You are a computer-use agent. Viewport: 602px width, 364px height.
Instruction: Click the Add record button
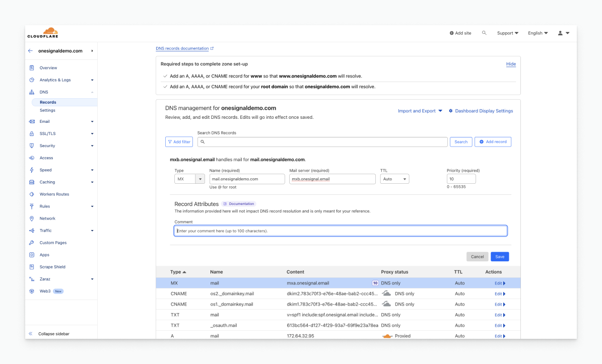tap(493, 142)
